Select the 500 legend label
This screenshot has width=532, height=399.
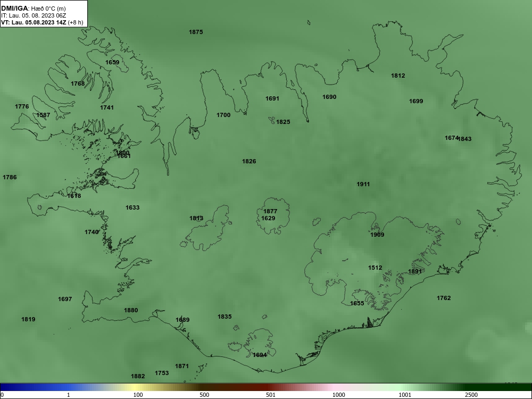click(204, 395)
